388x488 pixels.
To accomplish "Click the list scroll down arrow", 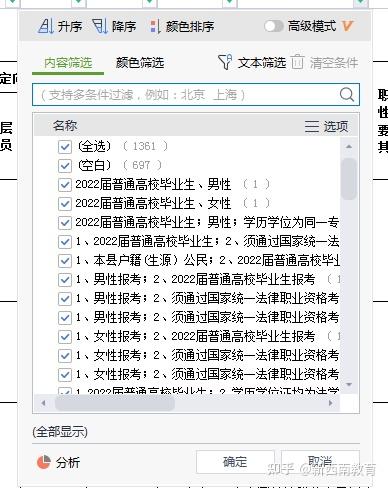I will coord(349,384).
